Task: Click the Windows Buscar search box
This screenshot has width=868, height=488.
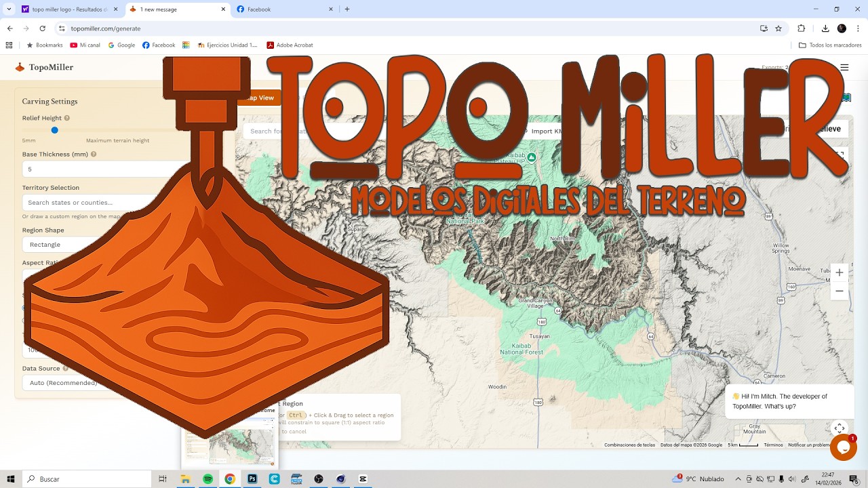Action: click(x=88, y=479)
